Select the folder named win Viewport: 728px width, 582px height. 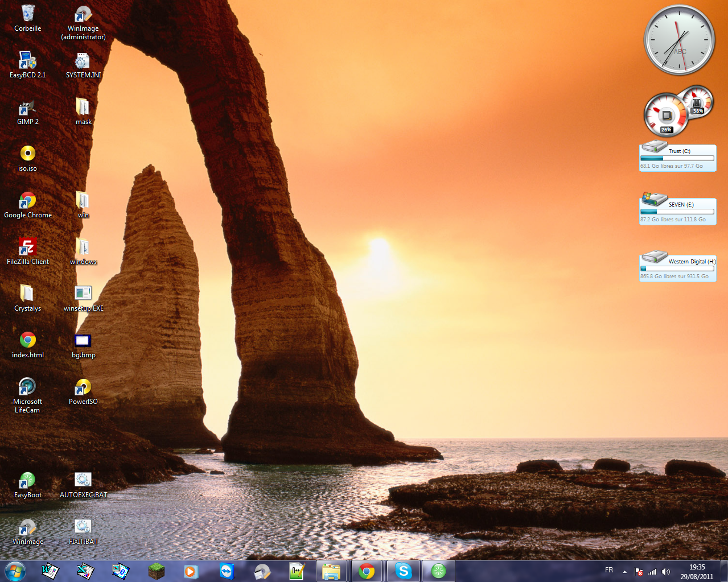coord(83,205)
